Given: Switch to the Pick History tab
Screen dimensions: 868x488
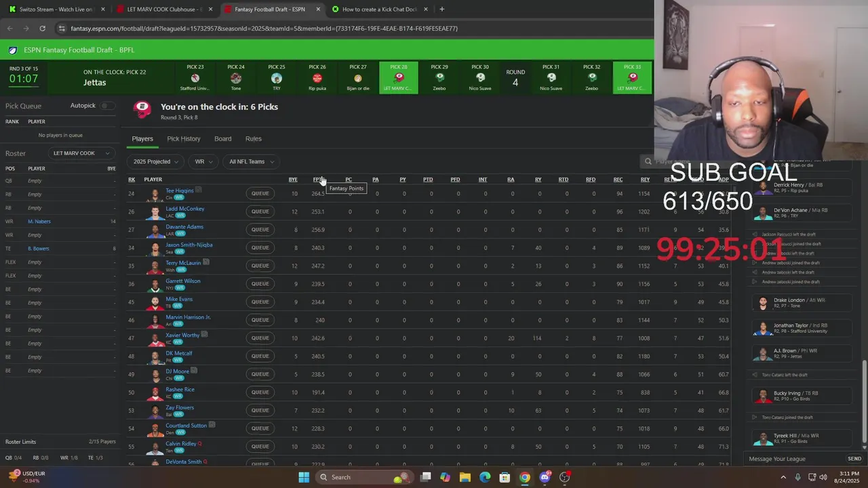Looking at the screenshot, I should (184, 139).
